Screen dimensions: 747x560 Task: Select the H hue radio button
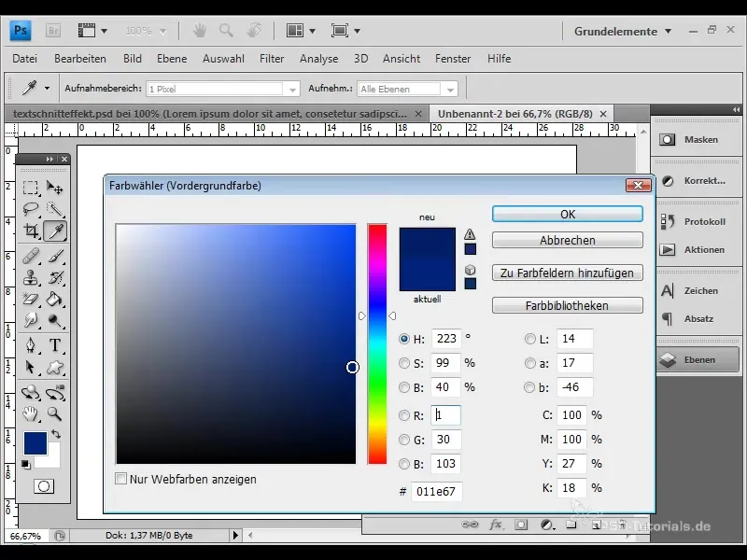tap(404, 339)
